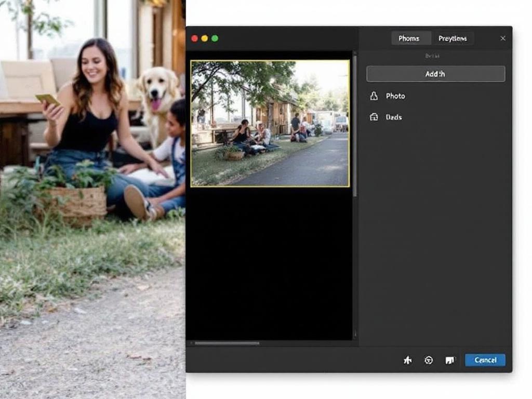Cancel the photo picker dialog
The height and width of the screenshot is (399, 532).
(485, 360)
